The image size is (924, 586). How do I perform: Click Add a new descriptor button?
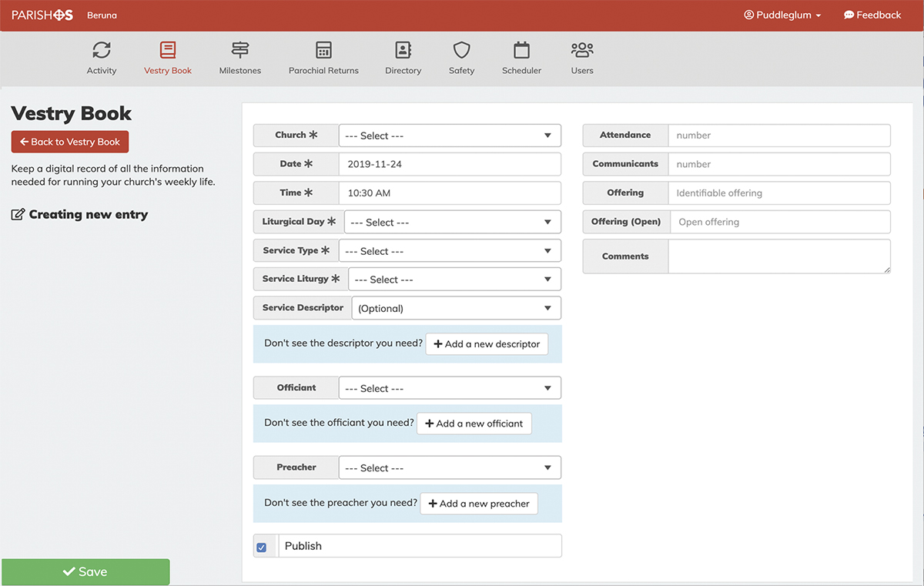(x=487, y=344)
